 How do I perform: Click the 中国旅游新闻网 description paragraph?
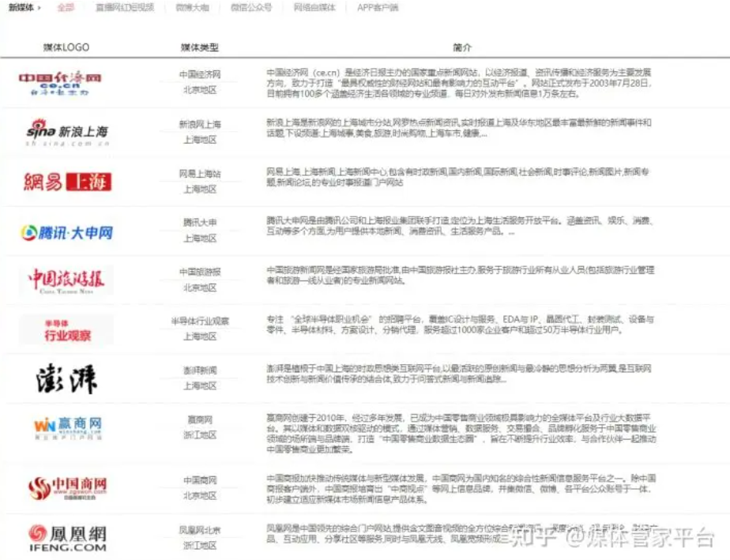click(x=461, y=276)
